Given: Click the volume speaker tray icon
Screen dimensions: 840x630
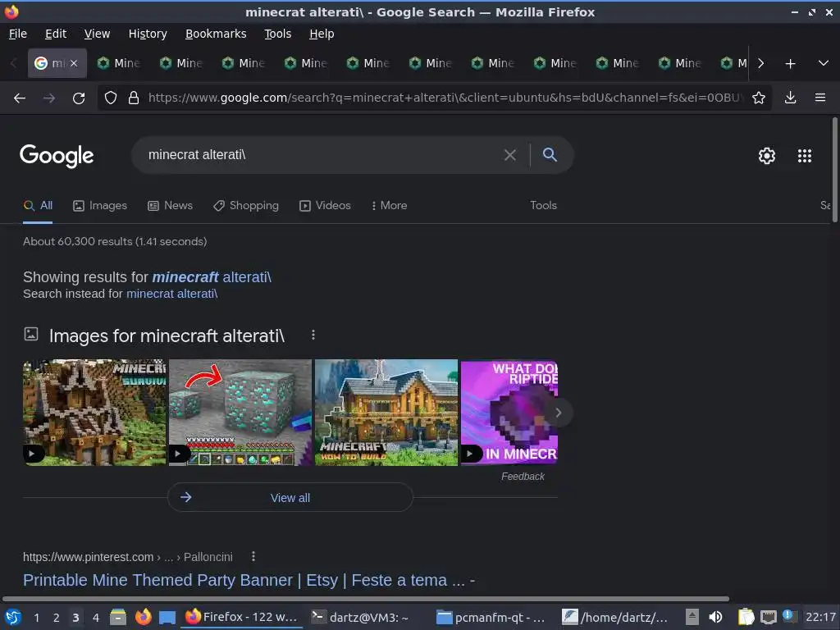Looking at the screenshot, I should pyautogui.click(x=715, y=617).
